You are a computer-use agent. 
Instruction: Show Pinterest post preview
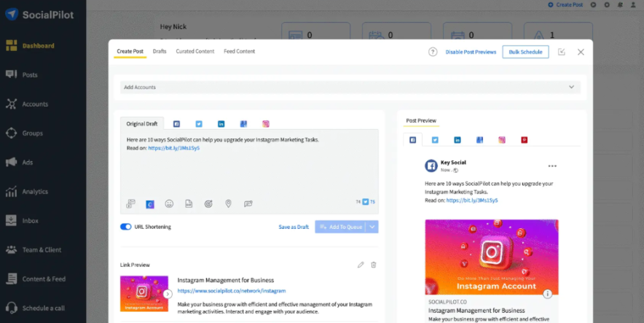point(524,140)
